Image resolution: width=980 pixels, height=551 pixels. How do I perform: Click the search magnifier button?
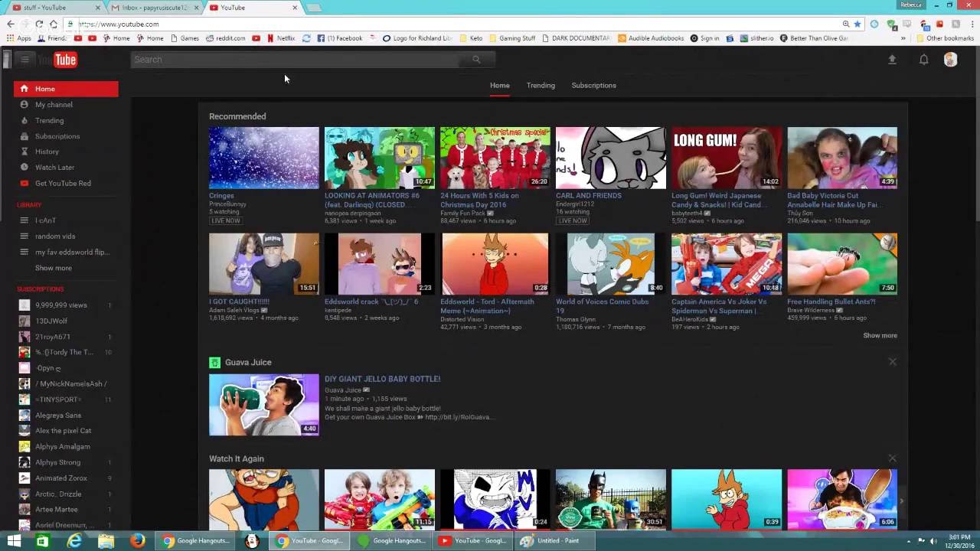pos(476,60)
